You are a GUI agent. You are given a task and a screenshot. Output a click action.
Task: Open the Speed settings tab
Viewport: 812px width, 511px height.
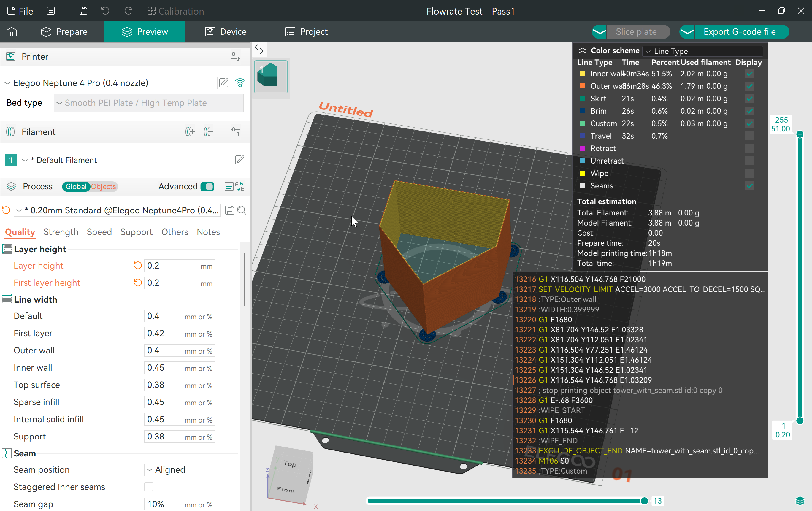(x=99, y=232)
